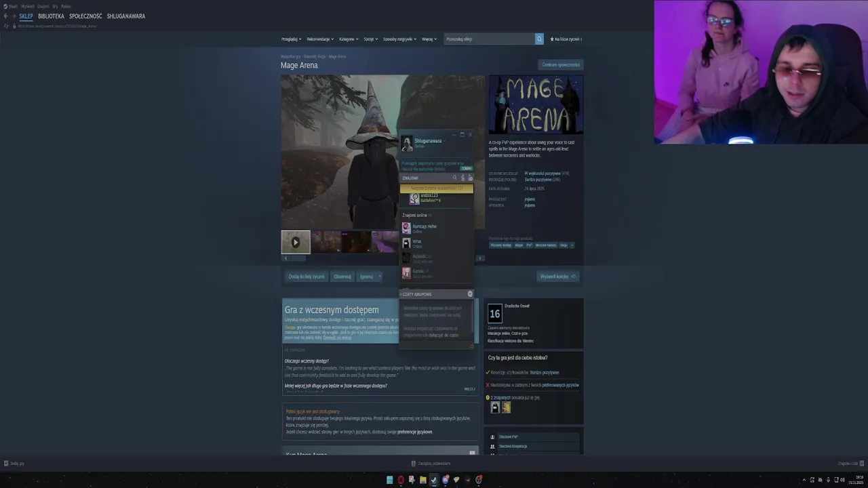Expand the Przeglądaj dropdown
Screen dimensions: 868x488
coord(291,39)
